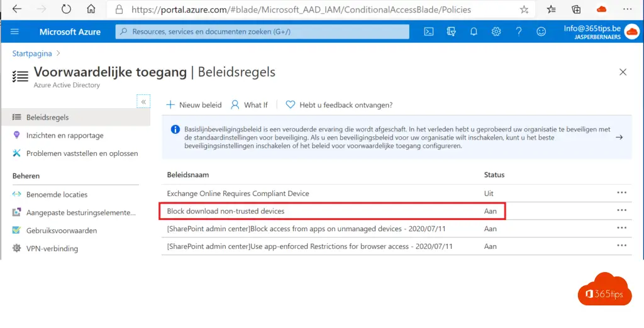Open the Azure portal hamburger menu
This screenshot has width=644, height=328.
coord(15,31)
